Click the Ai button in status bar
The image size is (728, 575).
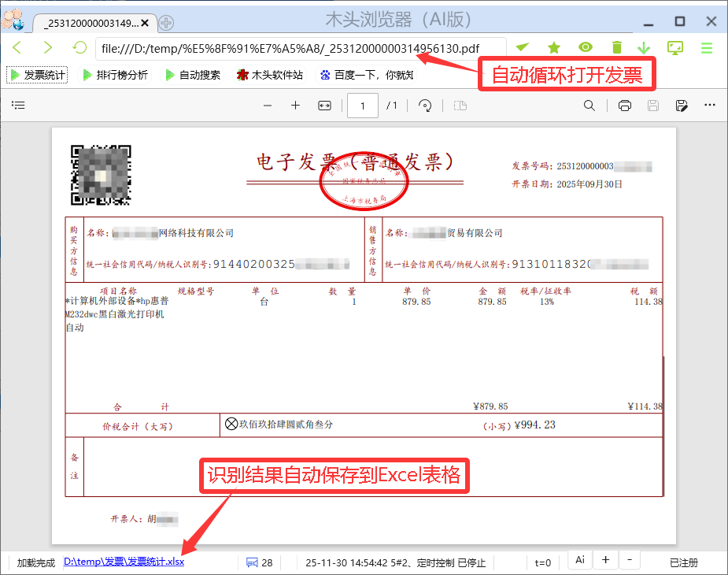point(579,559)
